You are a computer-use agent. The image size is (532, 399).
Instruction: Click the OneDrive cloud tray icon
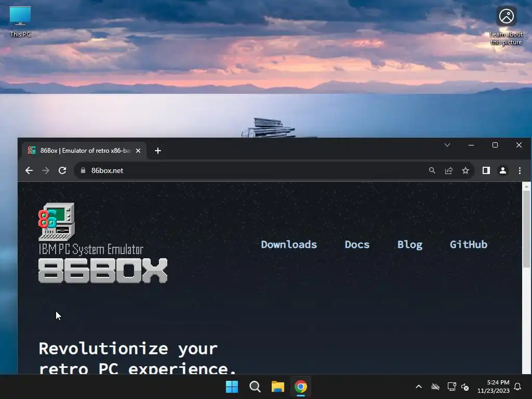pos(435,387)
